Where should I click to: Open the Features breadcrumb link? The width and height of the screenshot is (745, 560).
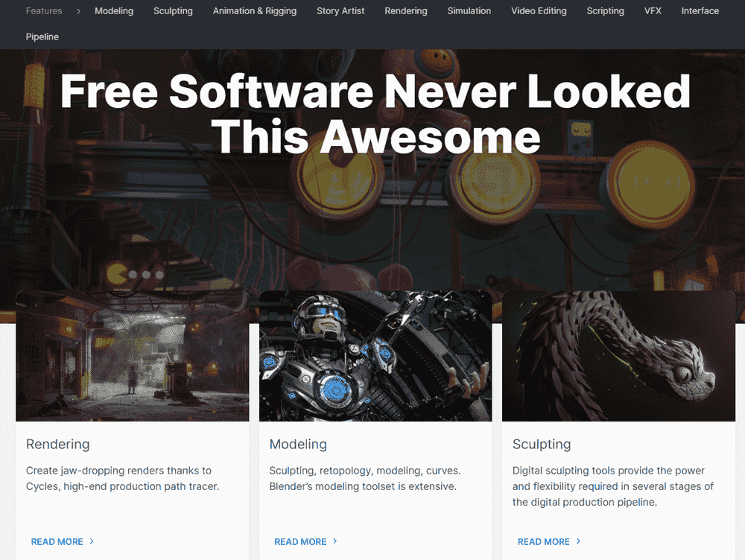coord(44,11)
